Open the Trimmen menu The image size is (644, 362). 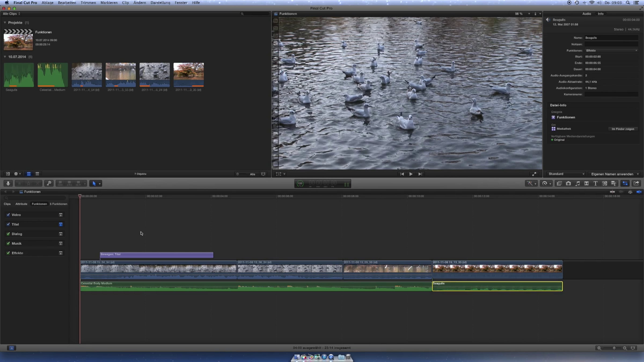pos(88,3)
